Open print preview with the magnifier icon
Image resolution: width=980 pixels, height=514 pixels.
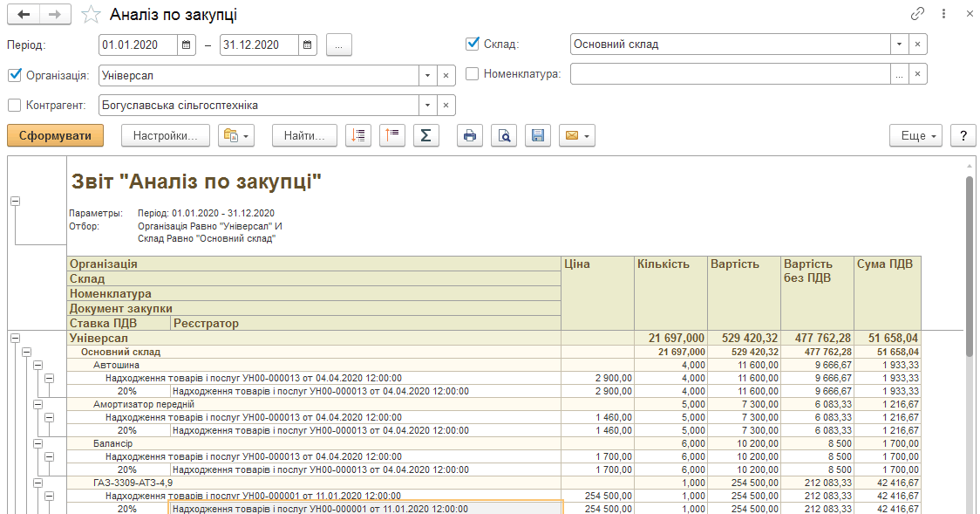pos(504,135)
